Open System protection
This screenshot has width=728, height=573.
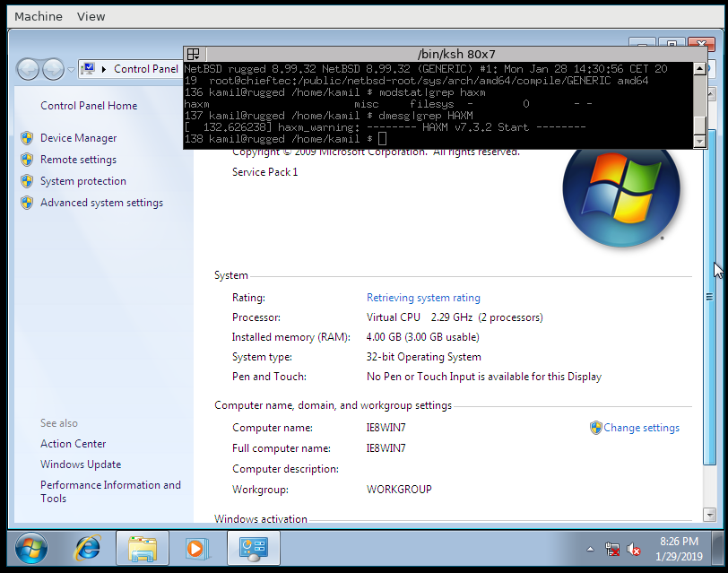tap(83, 180)
